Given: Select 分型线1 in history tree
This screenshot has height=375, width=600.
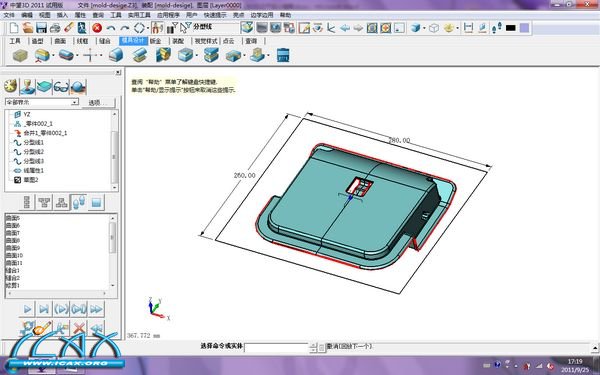Looking at the screenshot, I should point(34,142).
